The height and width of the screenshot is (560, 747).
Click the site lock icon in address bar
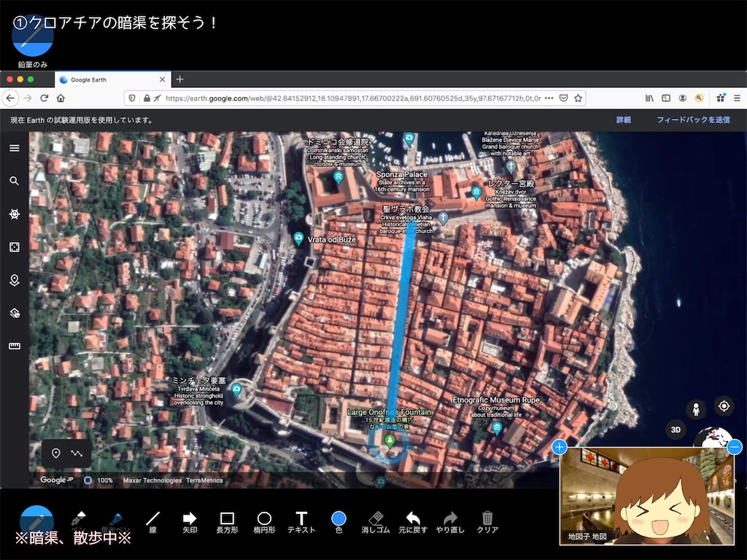(147, 98)
